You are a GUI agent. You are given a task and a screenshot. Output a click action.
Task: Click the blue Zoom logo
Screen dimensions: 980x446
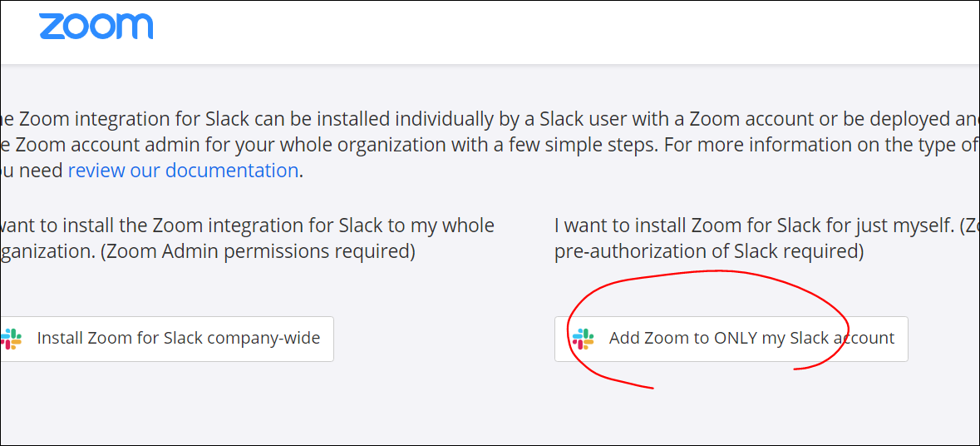click(x=96, y=26)
